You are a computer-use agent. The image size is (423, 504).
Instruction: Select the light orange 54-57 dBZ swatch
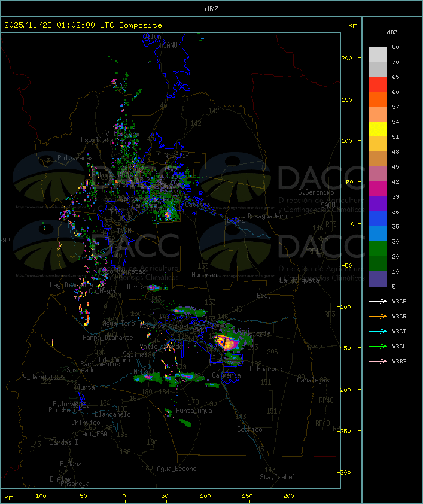tap(378, 114)
